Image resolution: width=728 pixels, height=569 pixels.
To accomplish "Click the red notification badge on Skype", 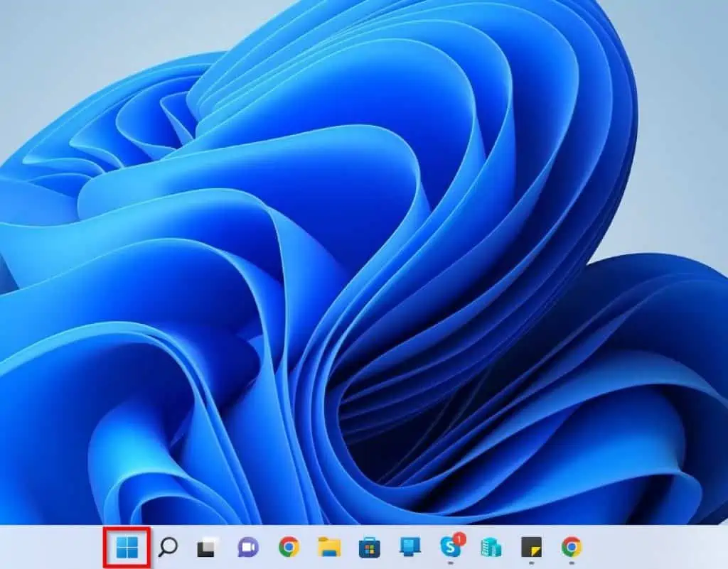I will 459,539.
